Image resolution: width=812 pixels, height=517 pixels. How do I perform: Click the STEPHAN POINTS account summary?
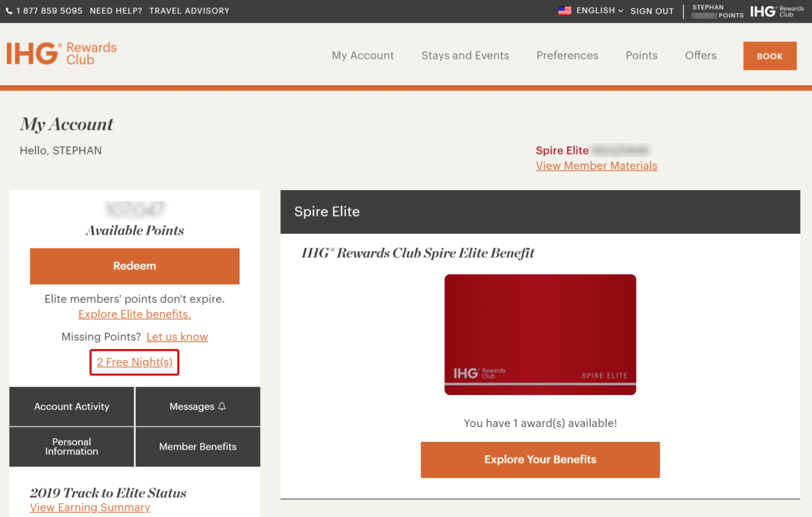coord(718,11)
